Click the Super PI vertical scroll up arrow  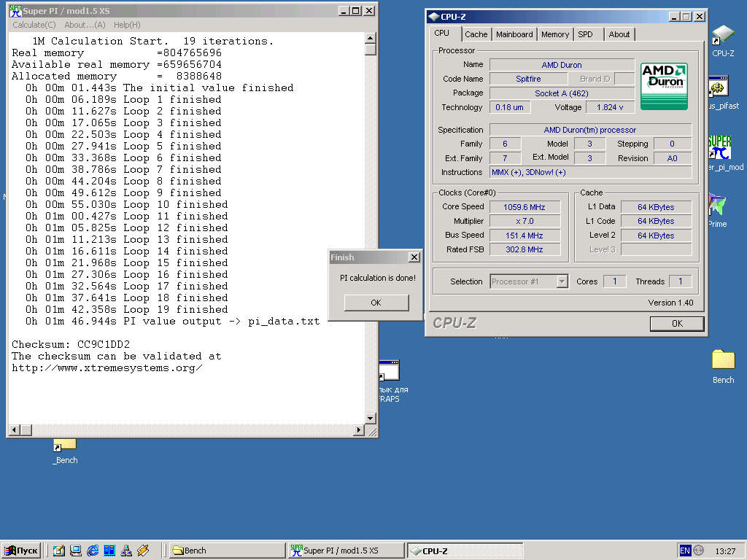click(370, 38)
